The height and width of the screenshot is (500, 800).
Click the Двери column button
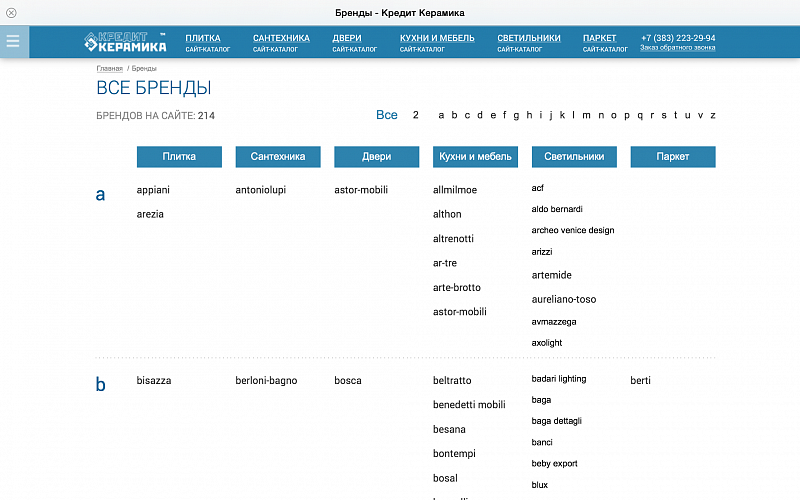pyautogui.click(x=377, y=157)
